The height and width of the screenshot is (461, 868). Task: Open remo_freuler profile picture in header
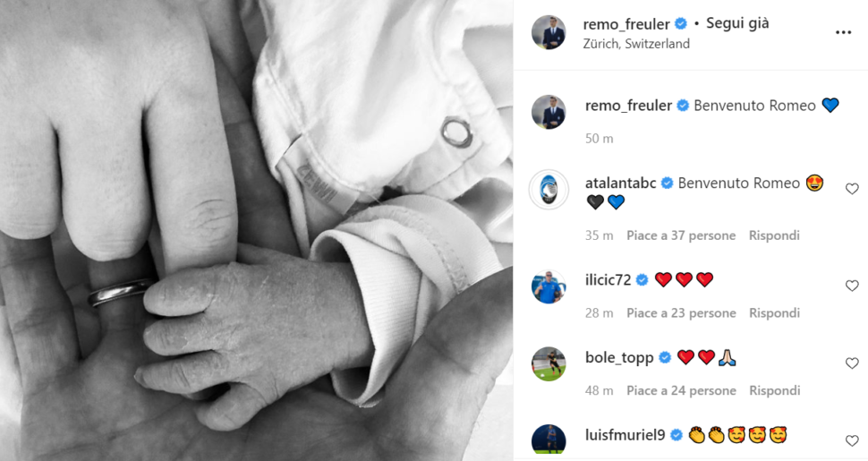[549, 32]
